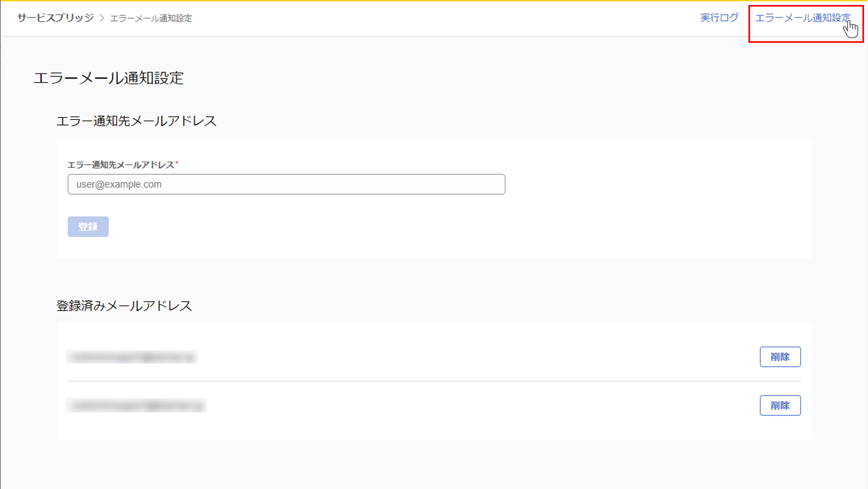
Task: Click the サービスブリッジ breadcrumb link
Action: (x=56, y=18)
